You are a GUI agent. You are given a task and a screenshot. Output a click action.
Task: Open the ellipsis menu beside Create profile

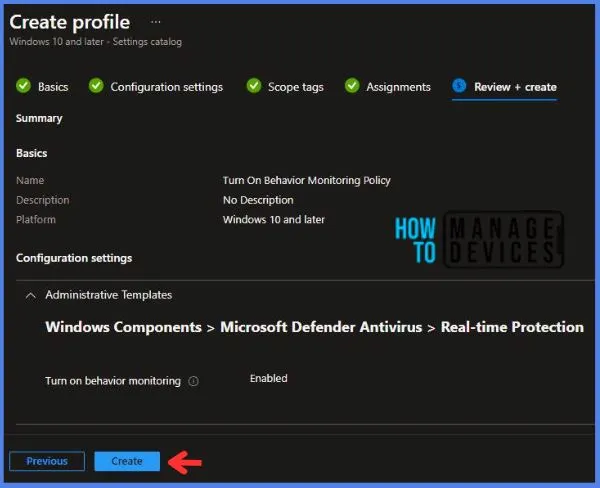pyautogui.click(x=156, y=22)
